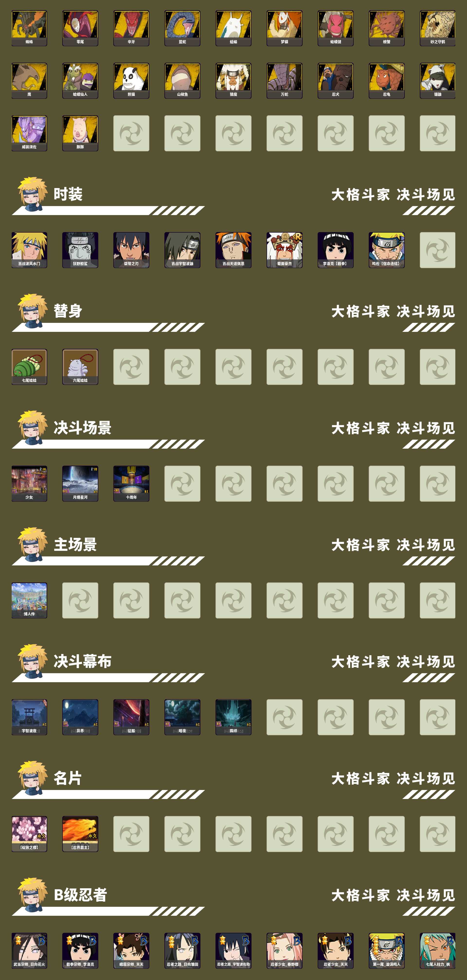This screenshot has width=467, height=980.
Task: Click the empty slot after 鸣佐 costume
Action: click(438, 250)
